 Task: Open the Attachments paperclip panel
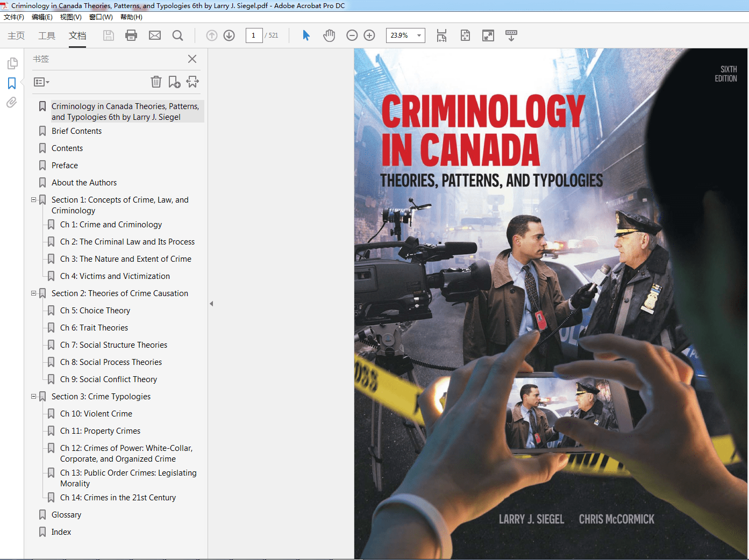coord(11,103)
